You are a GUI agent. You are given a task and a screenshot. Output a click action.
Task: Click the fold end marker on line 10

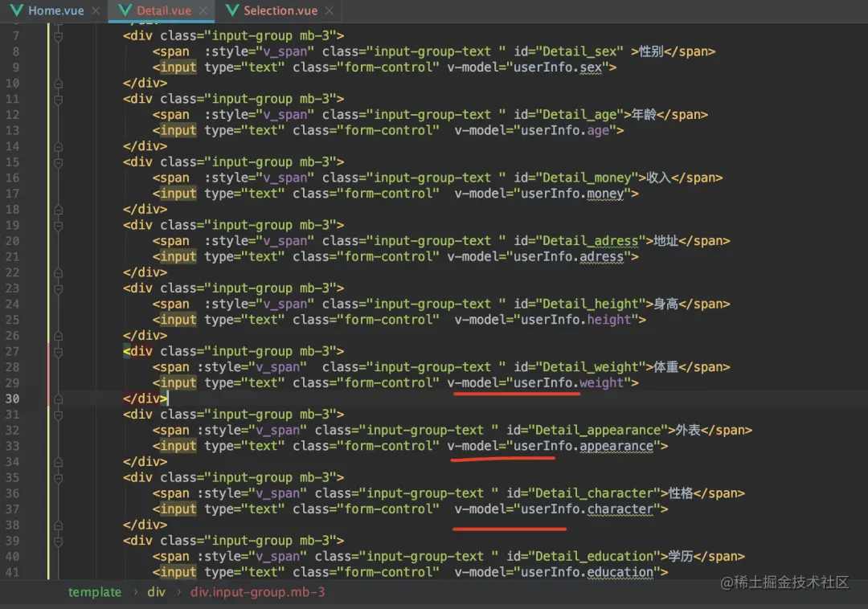[58, 84]
